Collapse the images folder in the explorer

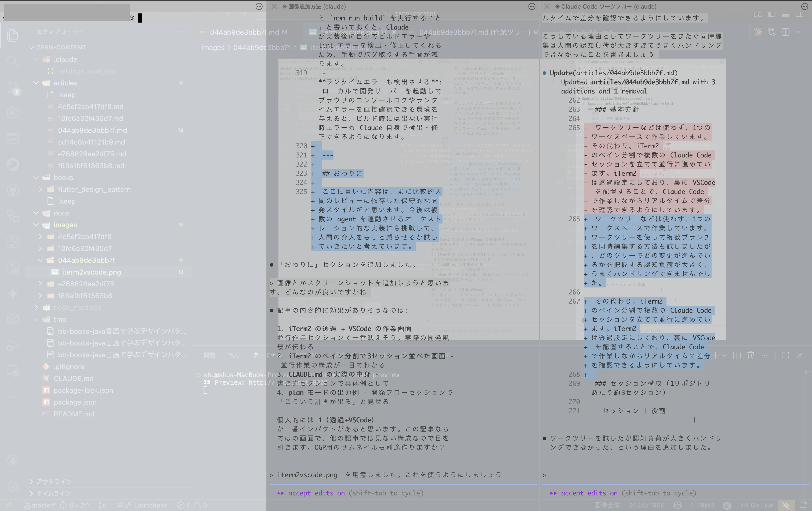65,225
